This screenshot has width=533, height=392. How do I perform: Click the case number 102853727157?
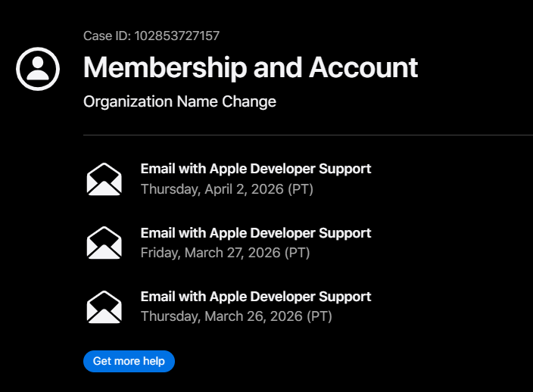[177, 36]
